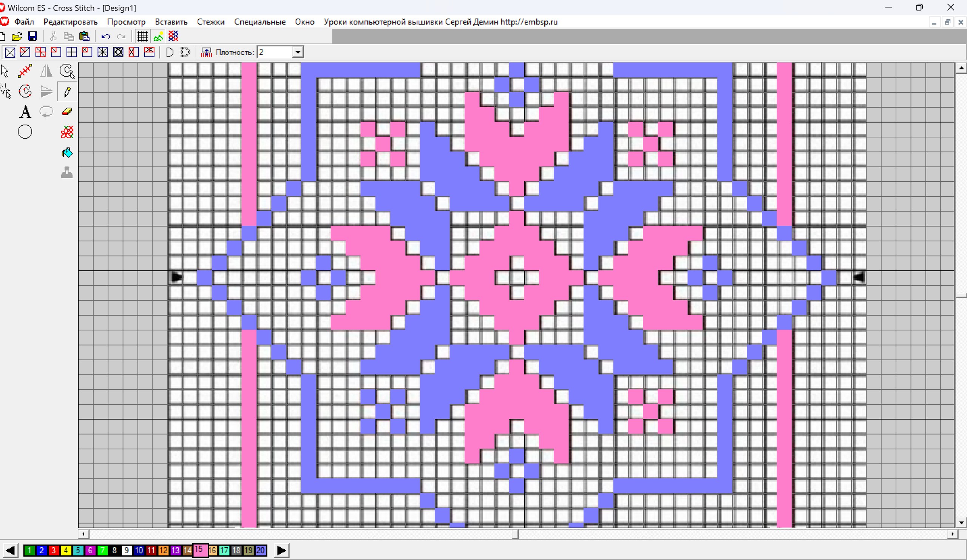
Task: Open the Файл menu
Action: pos(24,22)
